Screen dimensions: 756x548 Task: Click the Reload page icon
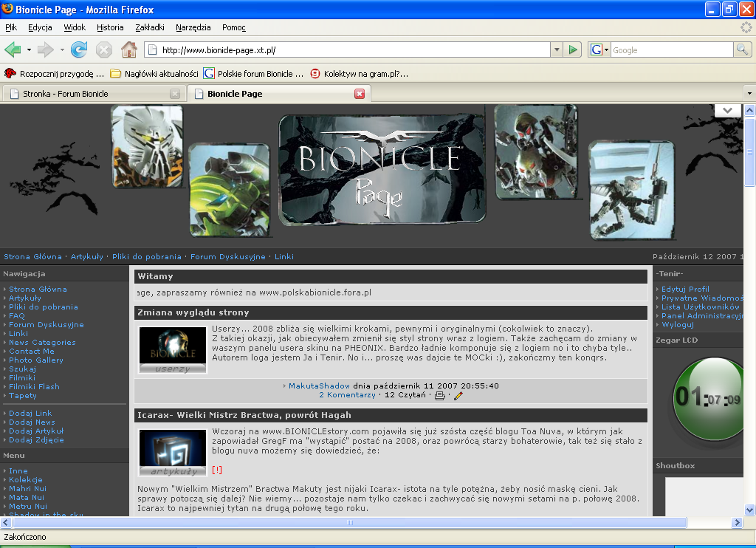79,49
